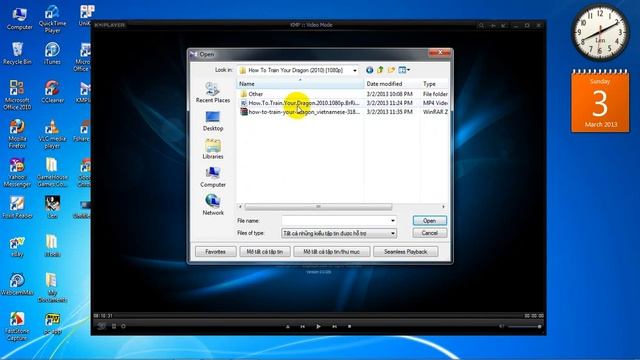The height and width of the screenshot is (360, 640).
Task: Click the clock desktop gadget
Action: pos(600,33)
